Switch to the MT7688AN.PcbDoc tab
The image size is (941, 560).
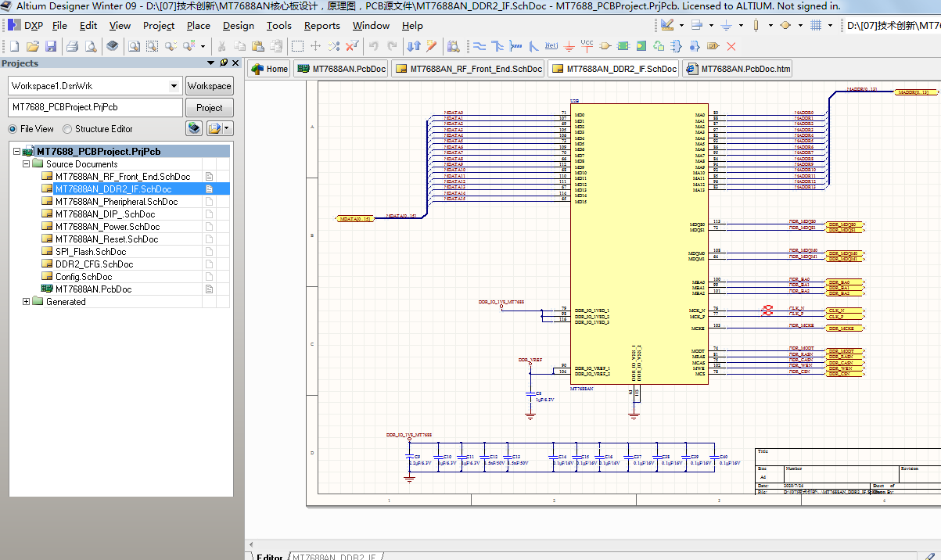[x=341, y=69]
